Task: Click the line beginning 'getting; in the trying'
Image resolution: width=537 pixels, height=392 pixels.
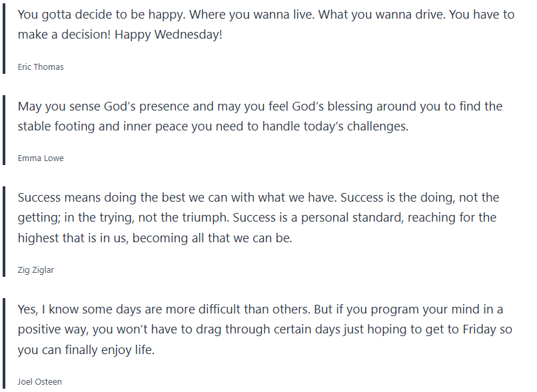Action: pyautogui.click(x=257, y=218)
